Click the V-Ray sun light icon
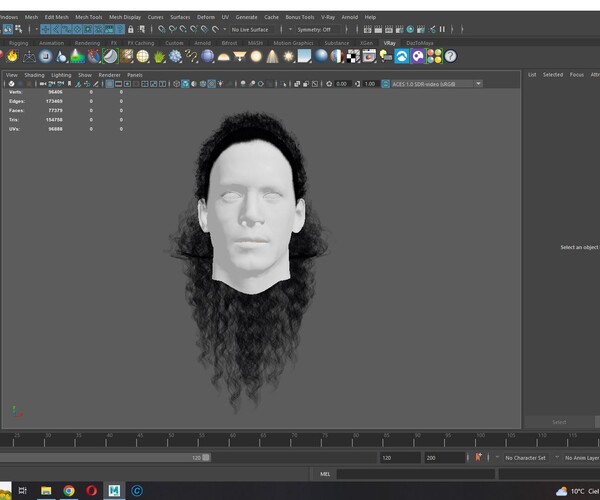 click(289, 56)
